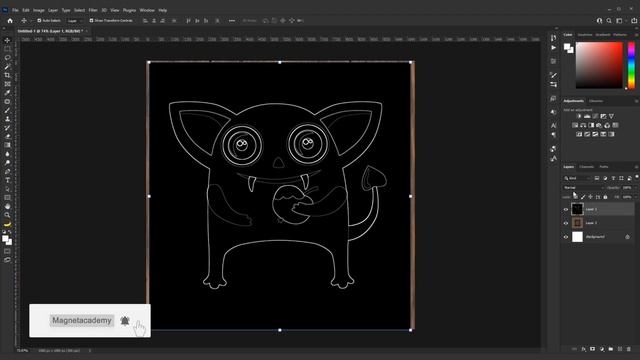This screenshot has width=640, height=360.
Task: Switch to the Libraries tab
Action: [x=596, y=101]
